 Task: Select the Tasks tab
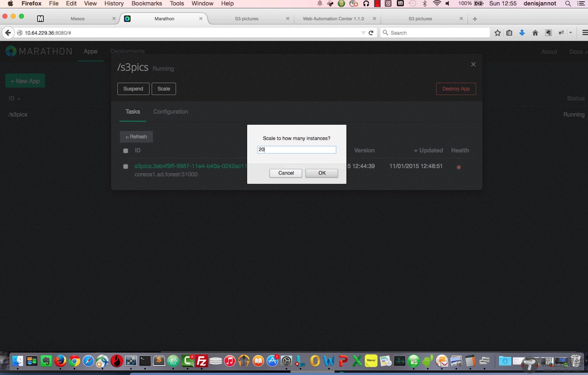pos(133,112)
